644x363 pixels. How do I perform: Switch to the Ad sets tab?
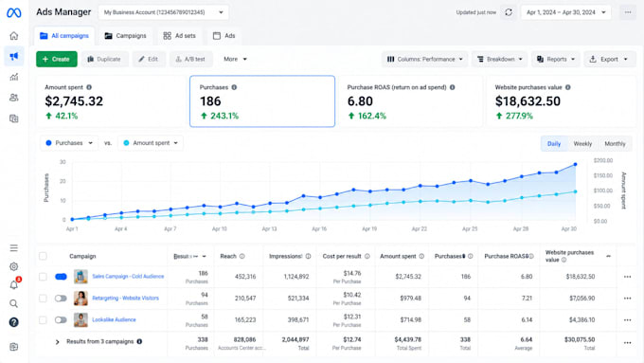coord(179,36)
